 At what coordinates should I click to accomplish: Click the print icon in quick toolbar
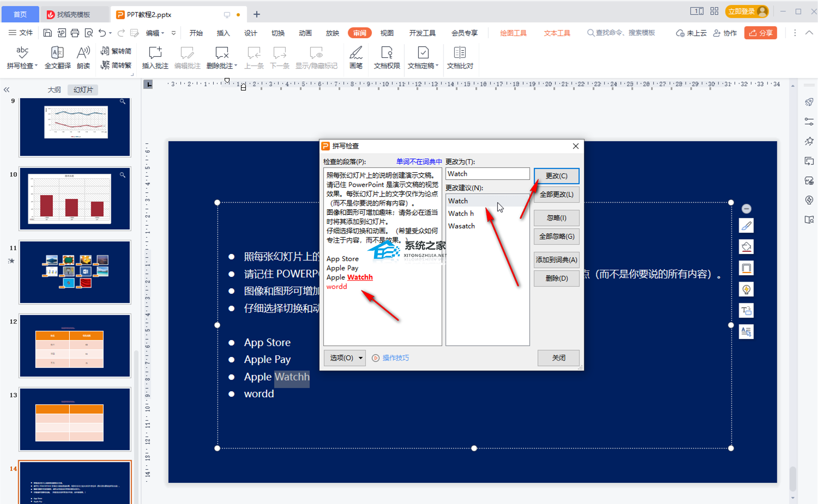[75, 33]
